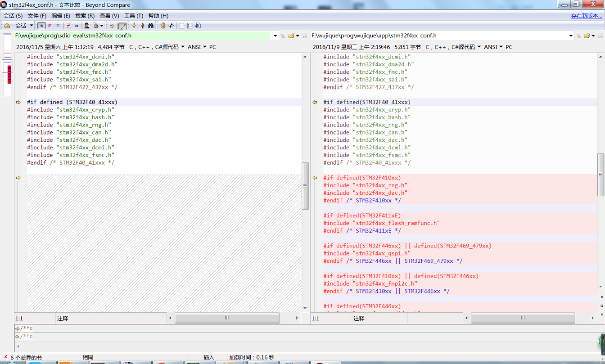Expand right pane open-folder dropdown arrow

click(x=594, y=36)
